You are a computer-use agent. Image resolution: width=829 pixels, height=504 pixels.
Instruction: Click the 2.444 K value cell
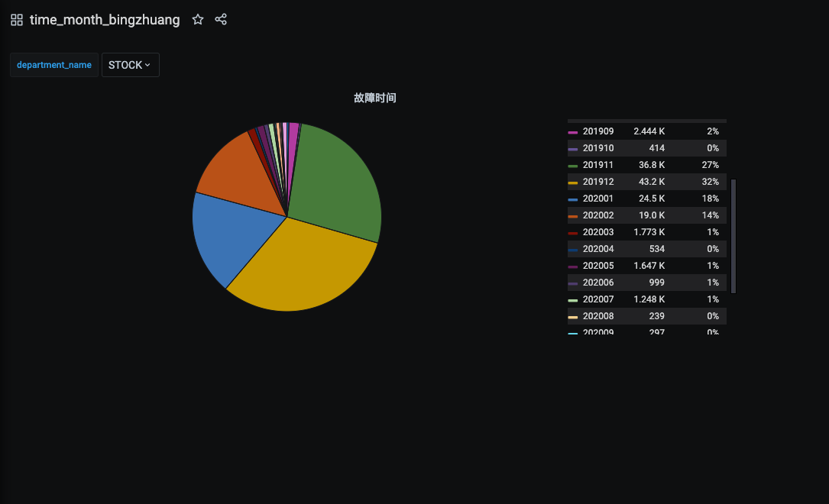(649, 131)
